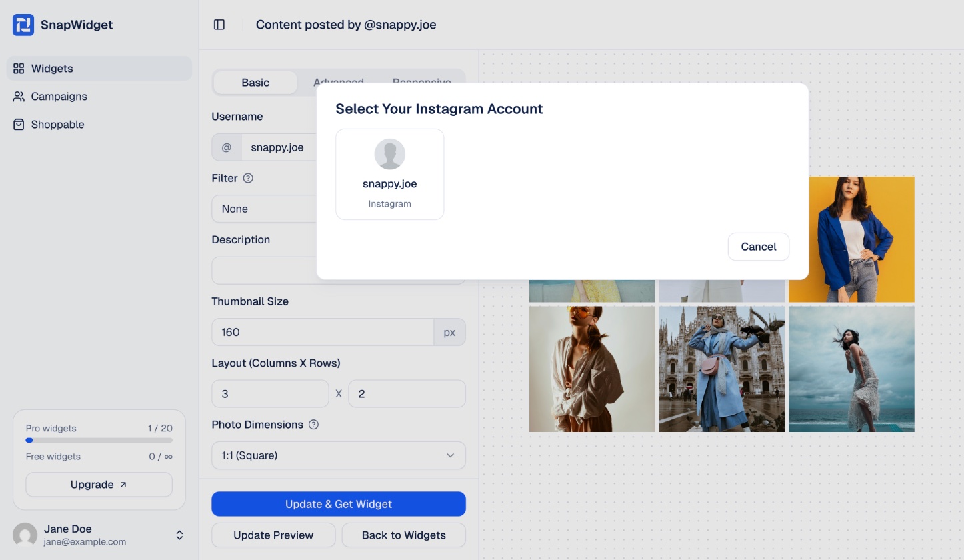Open the Shoppable sidebar item
Viewport: 964px width, 560px height.
(99, 125)
